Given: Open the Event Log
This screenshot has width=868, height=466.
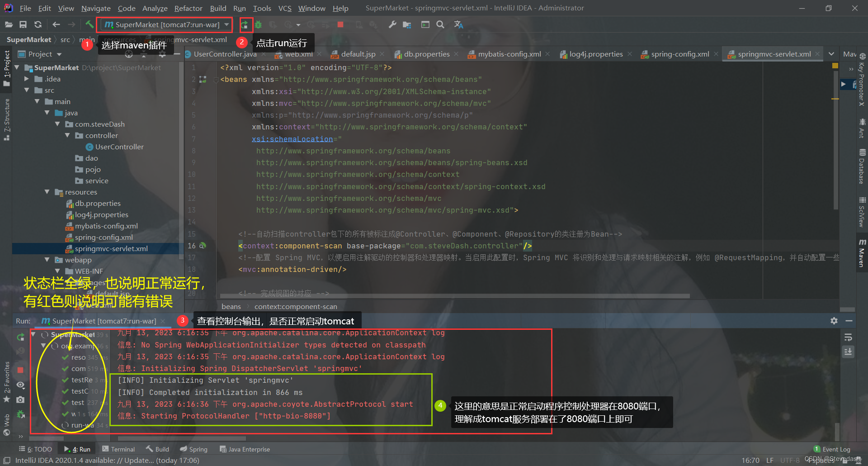Looking at the screenshot, I should (832, 449).
